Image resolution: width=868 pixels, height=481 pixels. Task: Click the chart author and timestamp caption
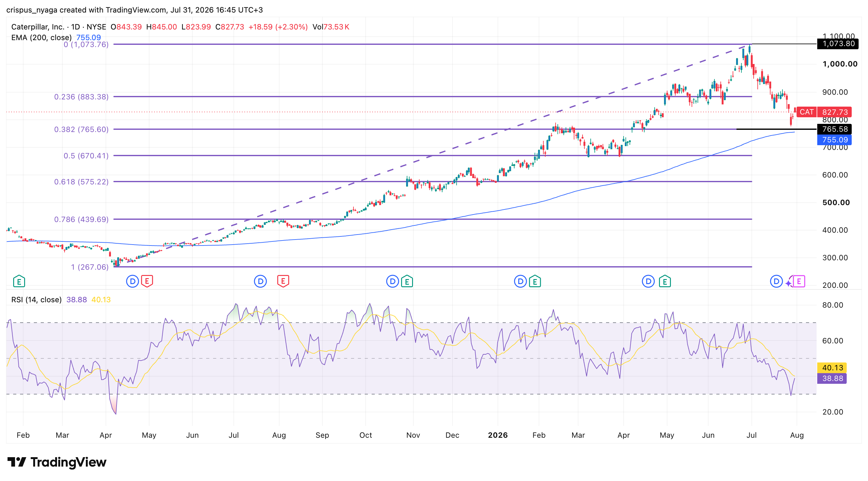pos(134,10)
